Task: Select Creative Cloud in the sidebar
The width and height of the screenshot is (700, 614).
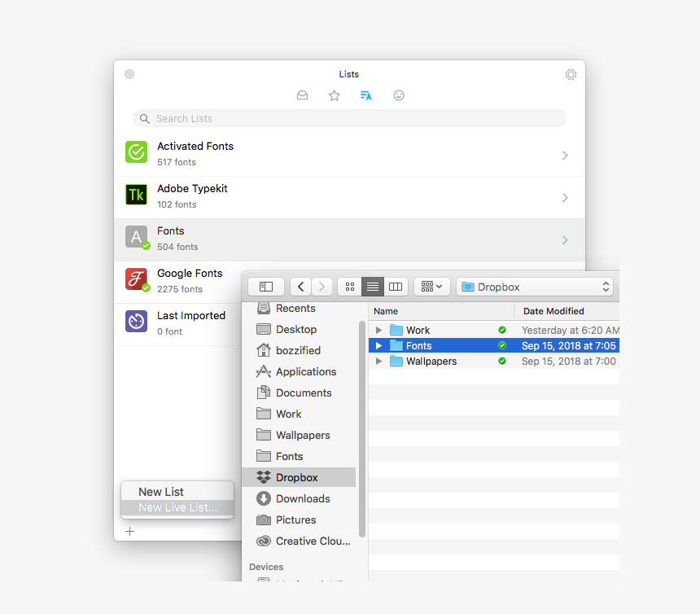Action: [299, 542]
